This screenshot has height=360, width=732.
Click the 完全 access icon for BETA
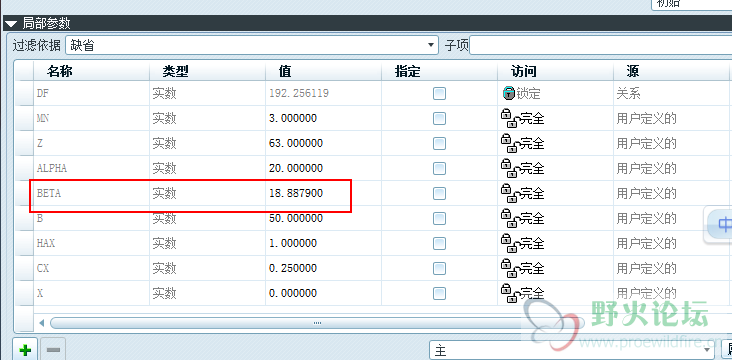510,192
